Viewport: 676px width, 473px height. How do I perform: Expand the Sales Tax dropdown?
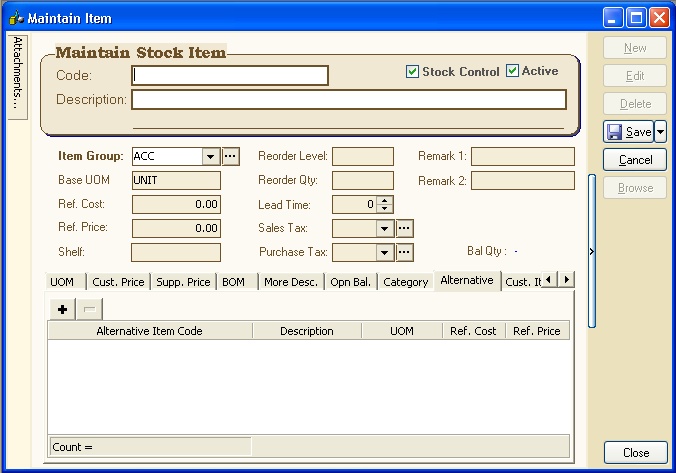point(385,229)
